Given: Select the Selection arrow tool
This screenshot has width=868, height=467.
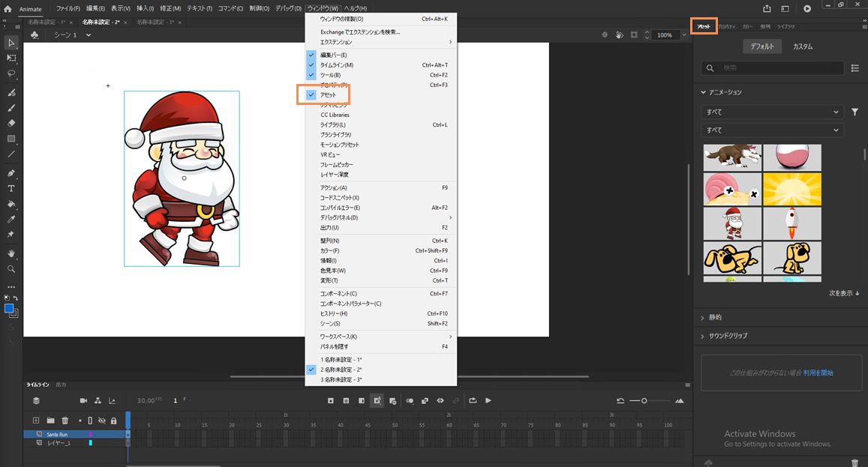Looking at the screenshot, I should pos(11,43).
